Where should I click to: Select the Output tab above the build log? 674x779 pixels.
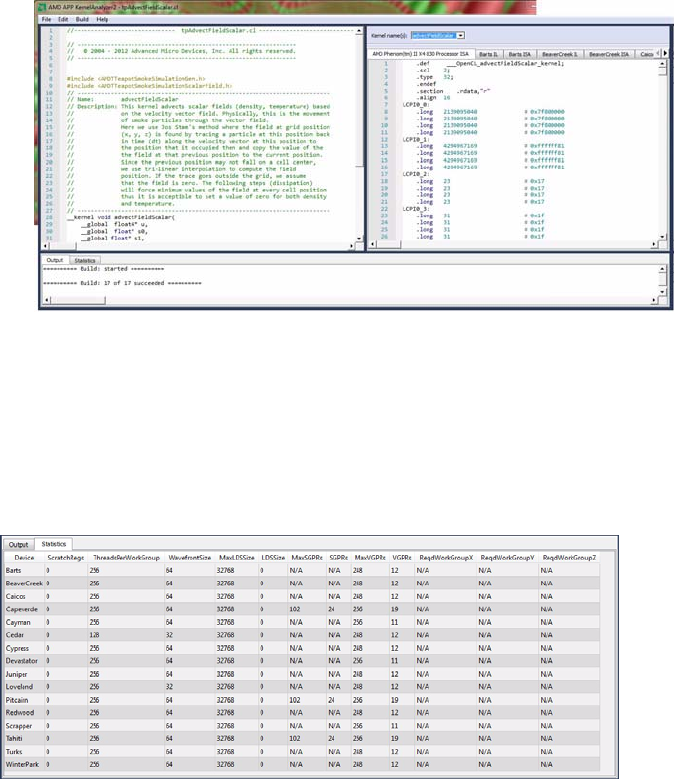coord(55,260)
